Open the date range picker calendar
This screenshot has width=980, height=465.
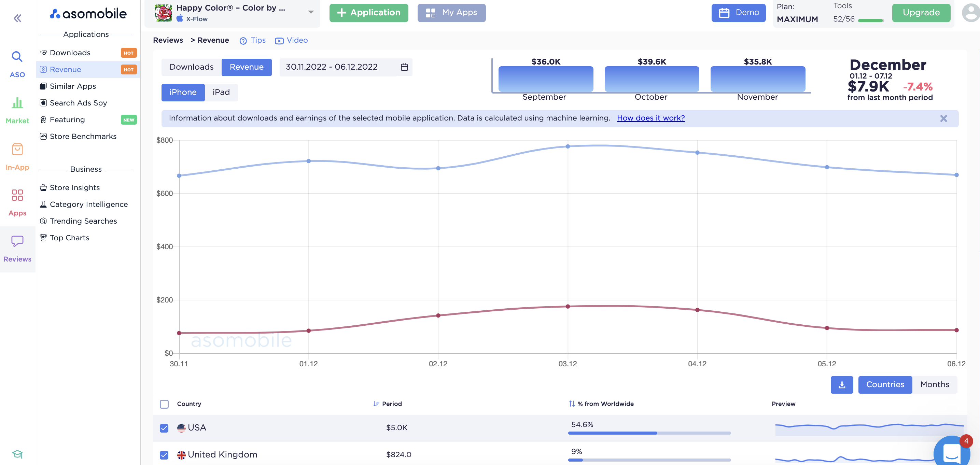[x=404, y=67]
